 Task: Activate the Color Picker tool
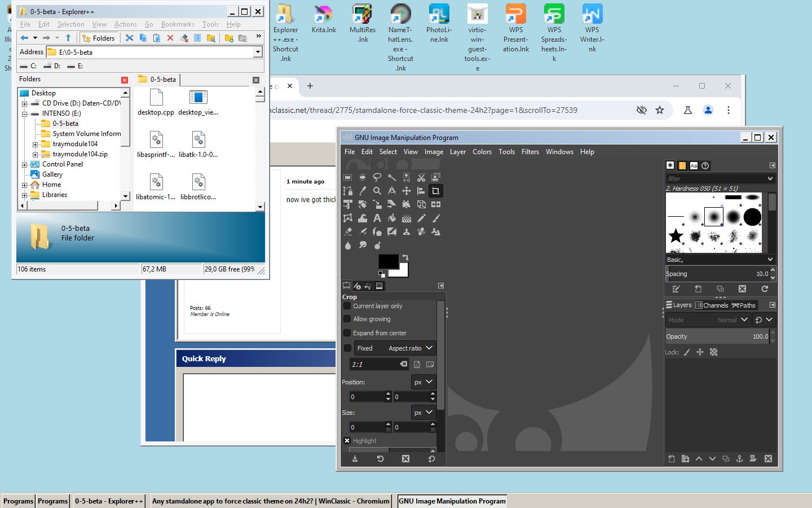[362, 190]
